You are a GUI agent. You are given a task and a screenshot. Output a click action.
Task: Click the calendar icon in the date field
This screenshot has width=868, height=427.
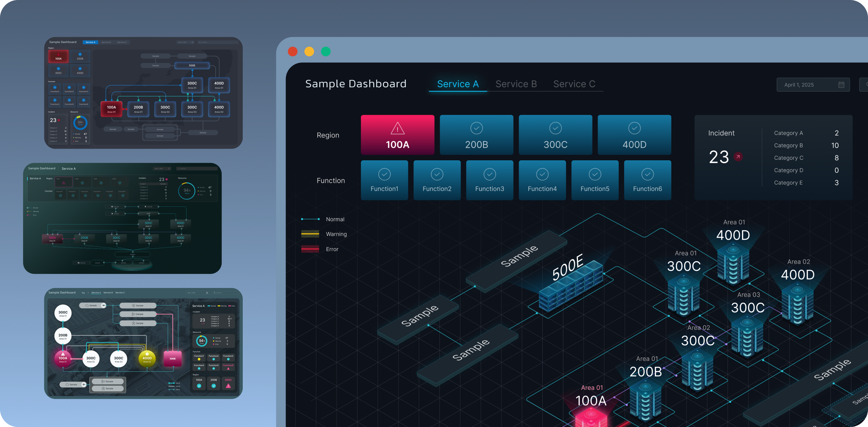(x=841, y=85)
